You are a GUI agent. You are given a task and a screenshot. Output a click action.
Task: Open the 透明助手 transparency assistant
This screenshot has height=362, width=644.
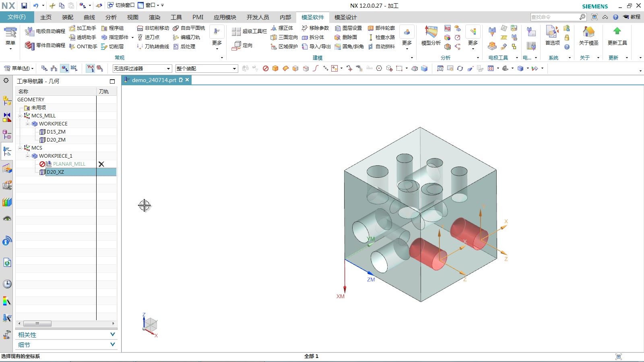[83, 37]
